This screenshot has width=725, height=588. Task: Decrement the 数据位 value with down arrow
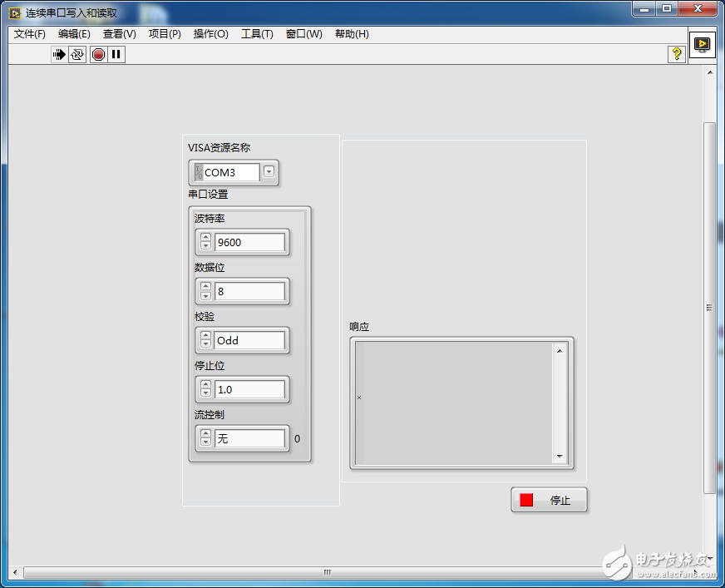point(205,295)
